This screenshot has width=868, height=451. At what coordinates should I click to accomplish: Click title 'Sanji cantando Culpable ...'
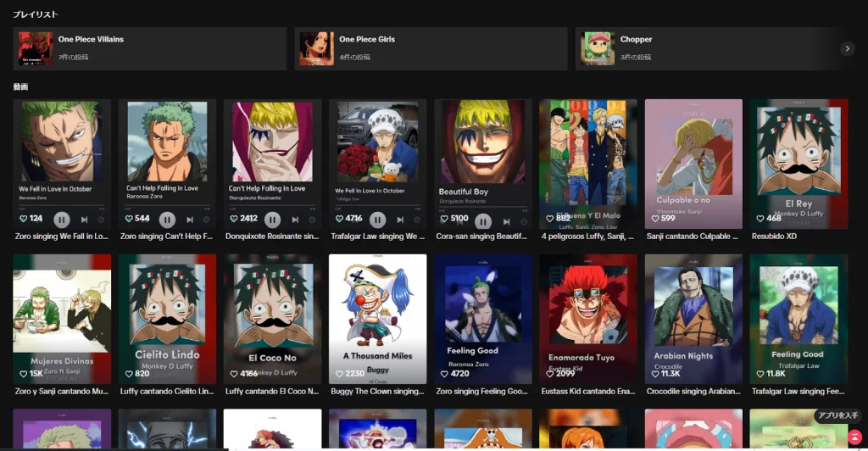pos(692,237)
